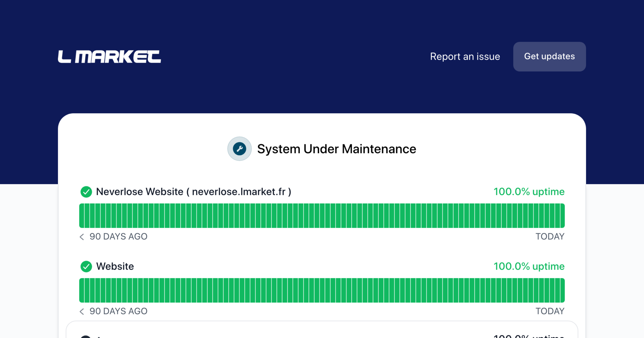Click green check icon beside Neverlose Website
The width and height of the screenshot is (644, 338).
point(86,192)
